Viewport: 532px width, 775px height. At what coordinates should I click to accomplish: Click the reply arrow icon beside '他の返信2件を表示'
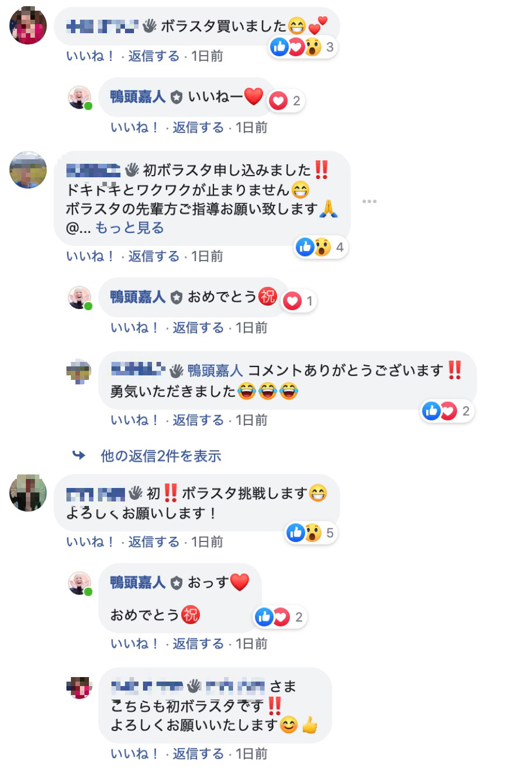[x=79, y=455]
